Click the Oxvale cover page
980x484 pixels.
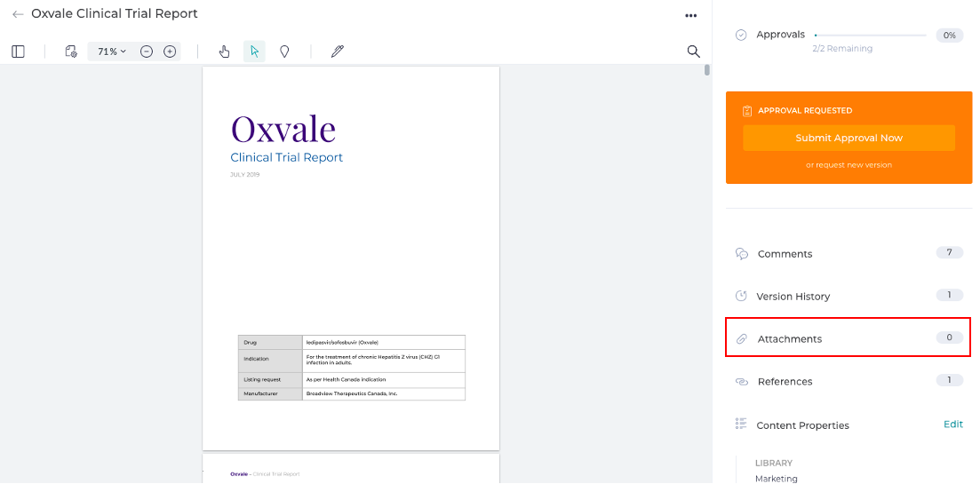(351, 258)
